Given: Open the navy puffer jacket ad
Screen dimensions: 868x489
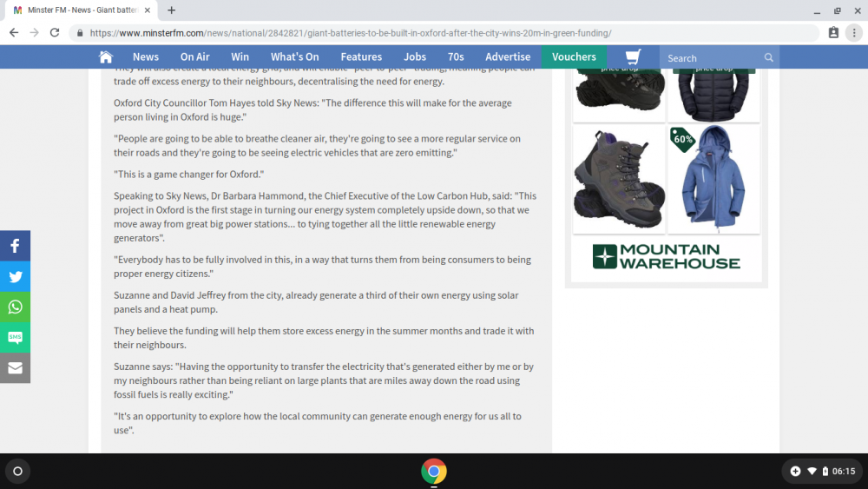Looking at the screenshot, I should coord(713,94).
